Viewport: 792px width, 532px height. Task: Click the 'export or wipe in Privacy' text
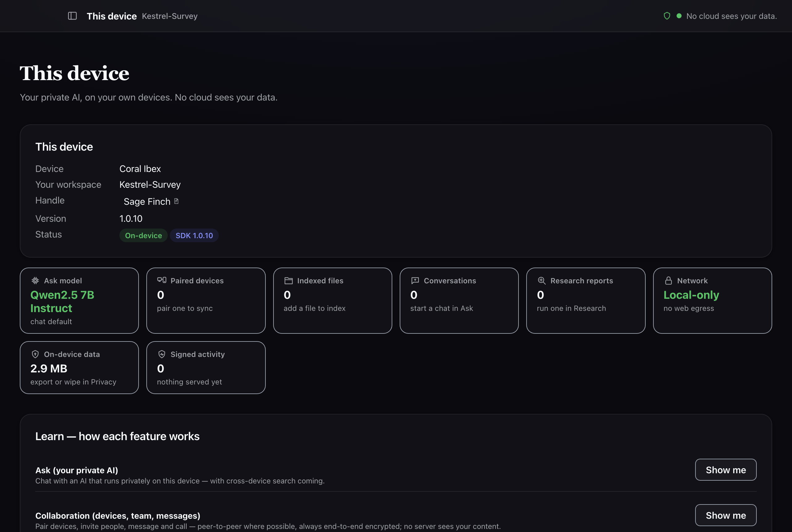[73, 382]
